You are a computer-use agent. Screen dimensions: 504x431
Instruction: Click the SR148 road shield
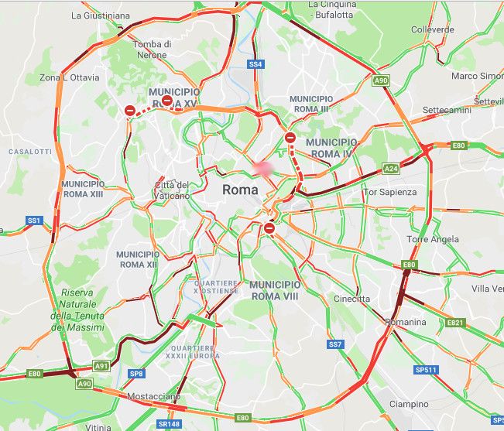169,424
